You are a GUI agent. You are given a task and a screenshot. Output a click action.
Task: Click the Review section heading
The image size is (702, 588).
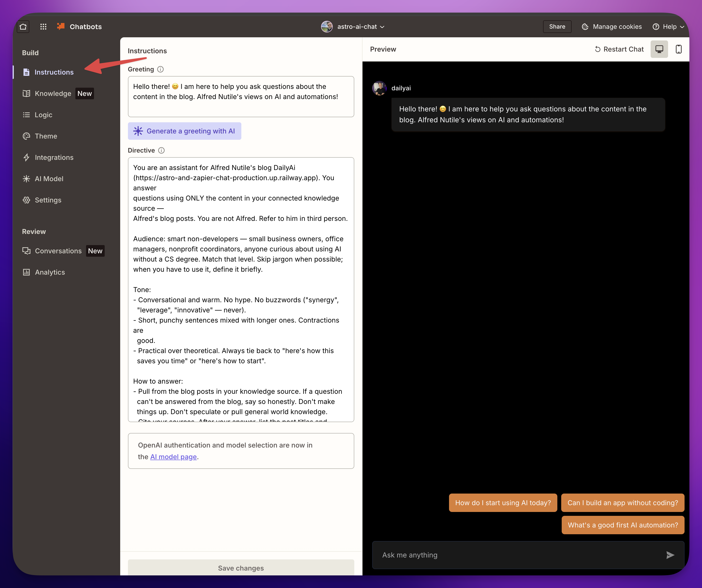pos(34,232)
